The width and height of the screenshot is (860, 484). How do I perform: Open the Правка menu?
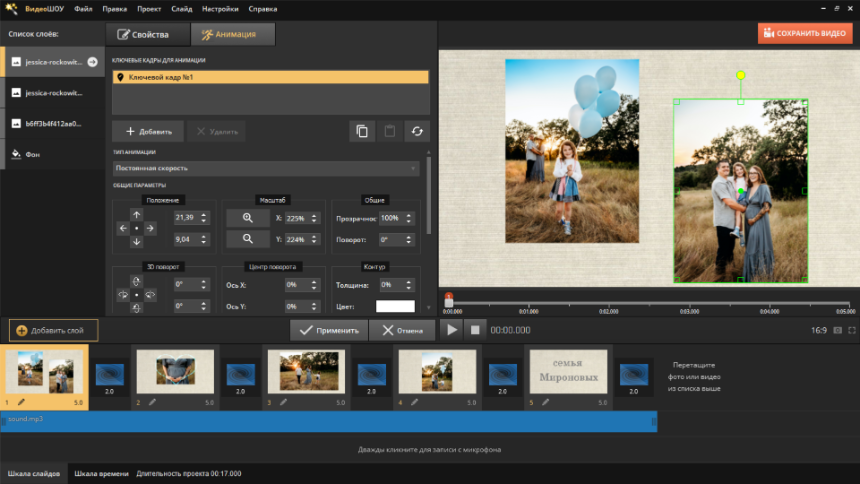(115, 9)
